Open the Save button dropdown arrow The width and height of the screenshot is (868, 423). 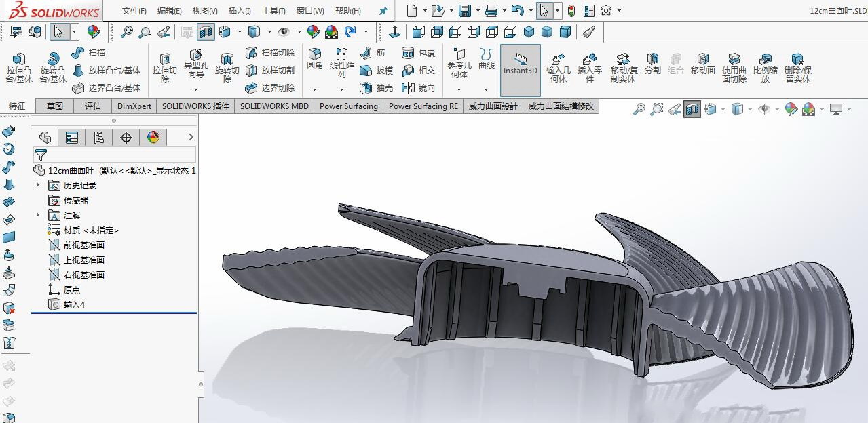pyautogui.click(x=477, y=12)
